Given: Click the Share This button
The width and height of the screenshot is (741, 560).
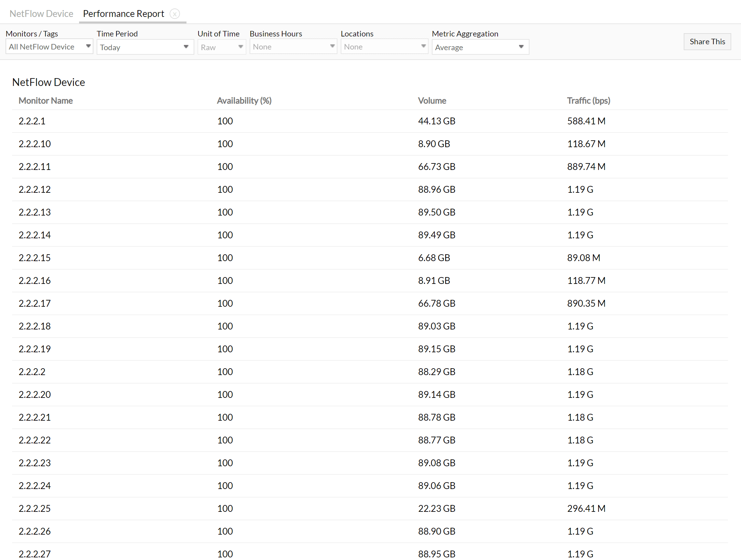Looking at the screenshot, I should (707, 42).
